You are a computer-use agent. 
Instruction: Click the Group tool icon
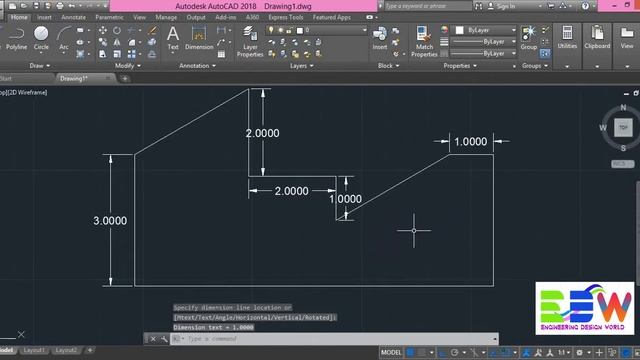tap(529, 38)
